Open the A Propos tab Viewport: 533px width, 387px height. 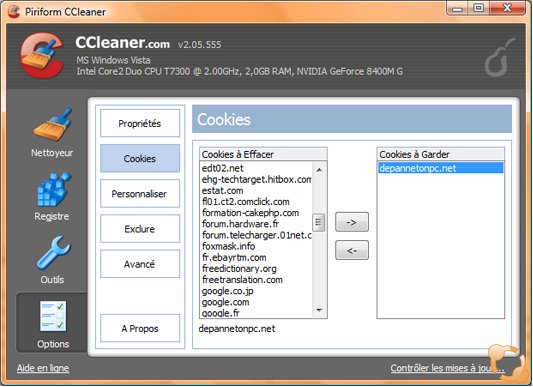[x=140, y=328]
